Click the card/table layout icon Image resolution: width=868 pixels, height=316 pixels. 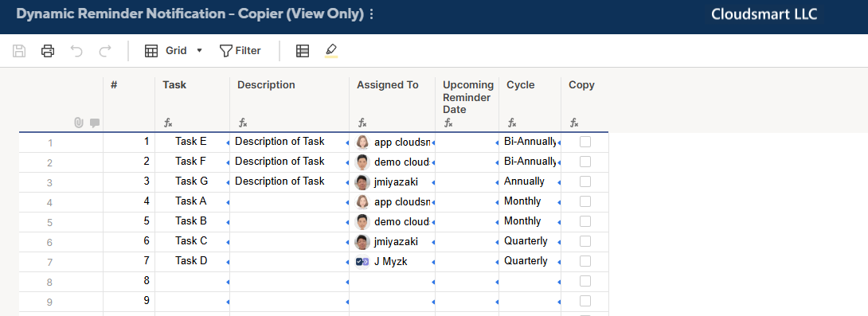[x=303, y=51]
